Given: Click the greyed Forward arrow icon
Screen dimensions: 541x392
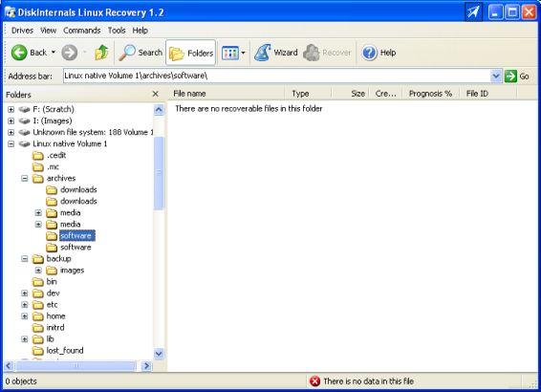Looking at the screenshot, I should tap(70, 53).
